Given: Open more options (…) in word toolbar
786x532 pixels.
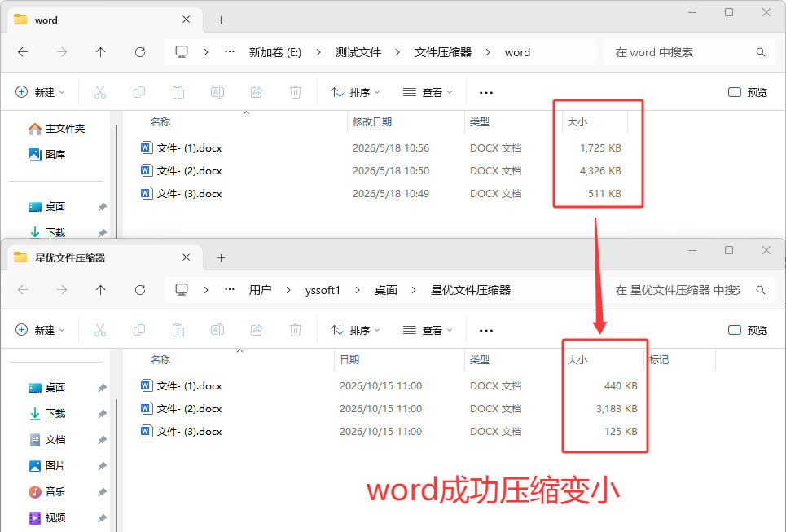Looking at the screenshot, I should 485,92.
